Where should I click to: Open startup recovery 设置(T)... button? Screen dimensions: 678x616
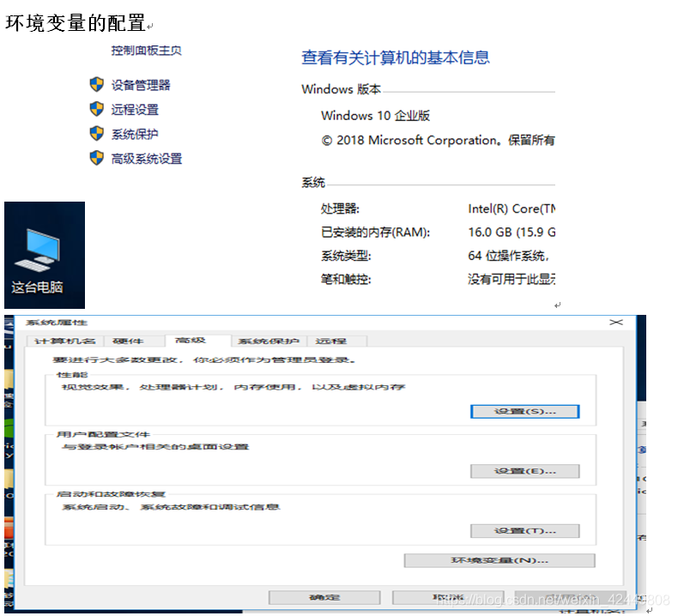click(525, 531)
